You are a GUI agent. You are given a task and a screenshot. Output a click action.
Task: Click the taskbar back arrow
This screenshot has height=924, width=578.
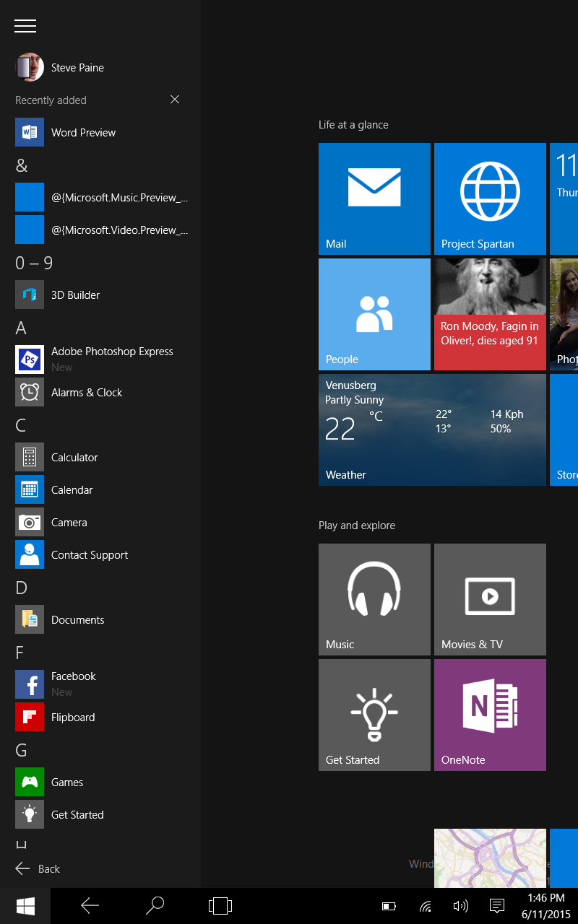tap(90, 905)
